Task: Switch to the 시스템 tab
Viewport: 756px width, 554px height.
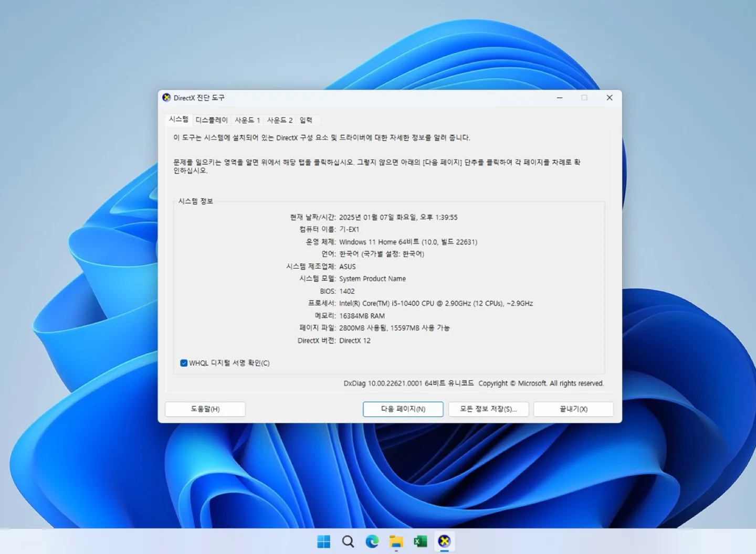Action: (178, 120)
